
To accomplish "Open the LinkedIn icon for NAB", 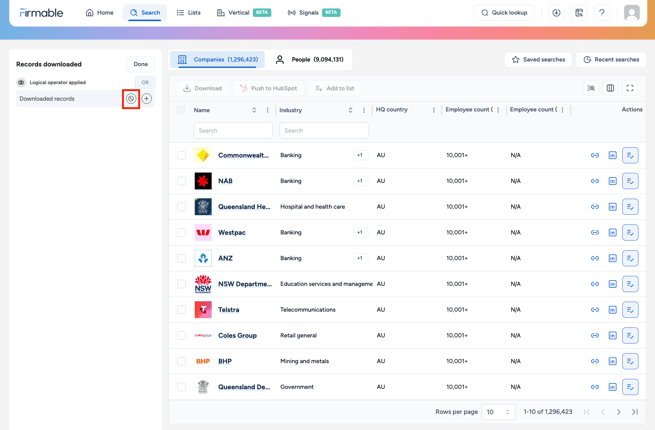I will tap(612, 181).
